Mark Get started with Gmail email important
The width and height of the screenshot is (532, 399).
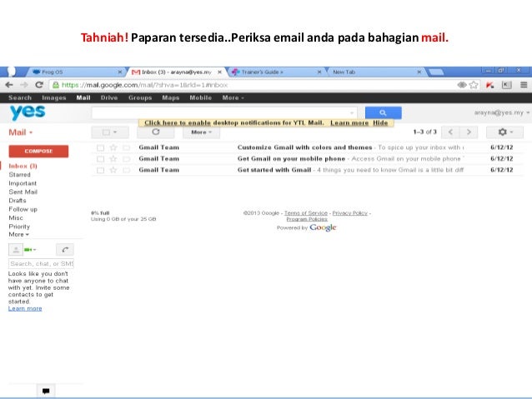pyautogui.click(x=126, y=170)
